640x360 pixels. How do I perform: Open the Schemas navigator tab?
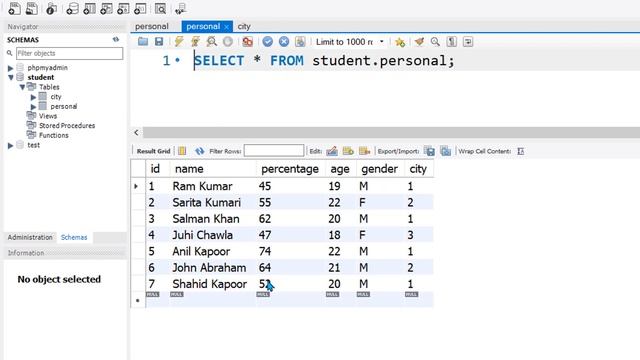tap(74, 238)
